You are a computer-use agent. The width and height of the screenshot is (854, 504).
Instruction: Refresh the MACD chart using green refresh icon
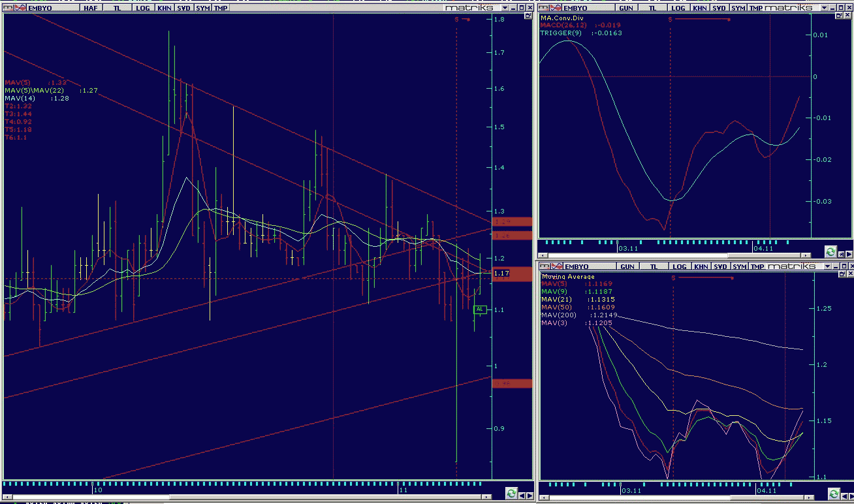coord(830,251)
